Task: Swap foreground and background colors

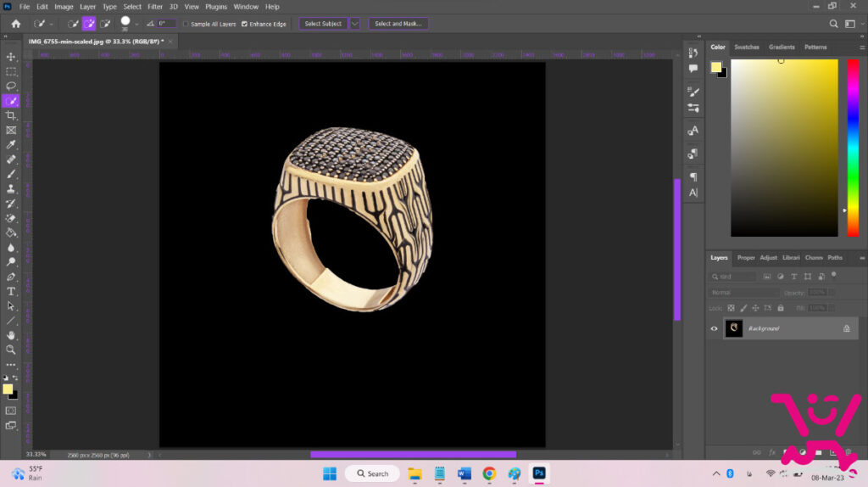Action: (x=15, y=378)
